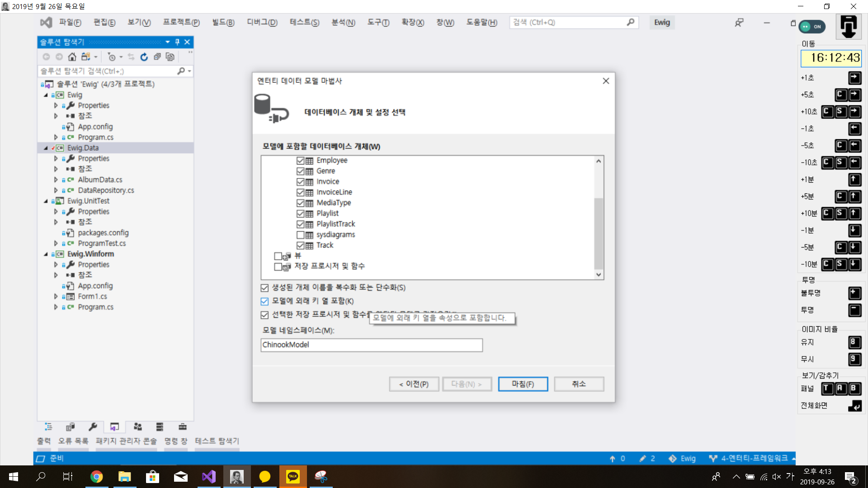The height and width of the screenshot is (488, 868).
Task: Collapse the Ewig.Data project node
Action: coord(46,148)
